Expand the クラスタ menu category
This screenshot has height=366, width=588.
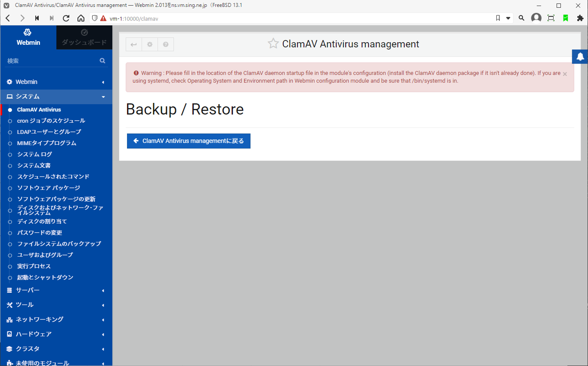pos(56,349)
